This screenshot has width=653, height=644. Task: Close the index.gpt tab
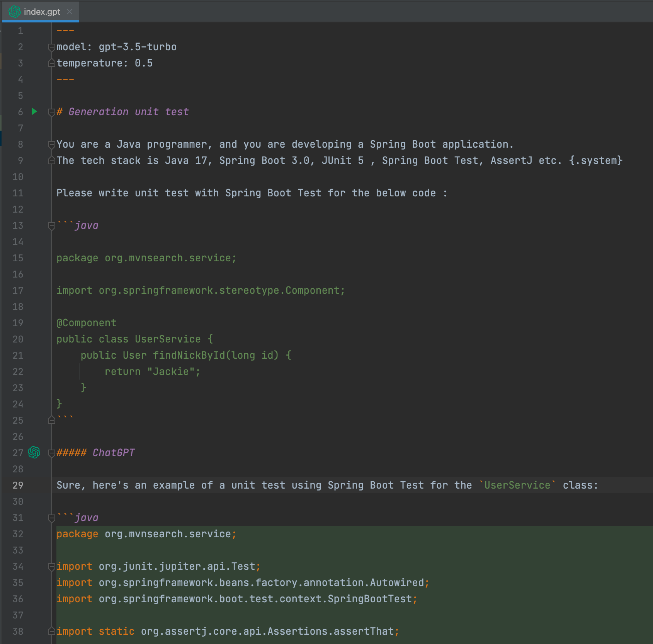coord(69,12)
